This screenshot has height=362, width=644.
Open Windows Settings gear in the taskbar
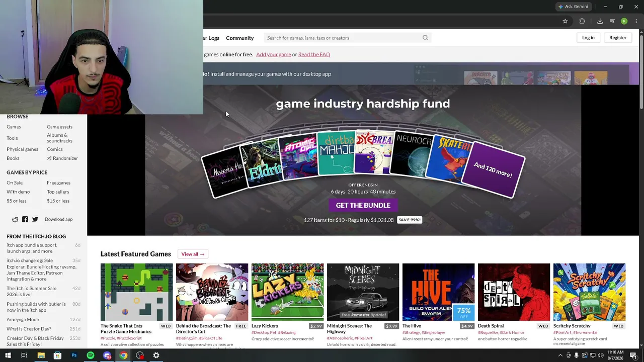coord(156,355)
